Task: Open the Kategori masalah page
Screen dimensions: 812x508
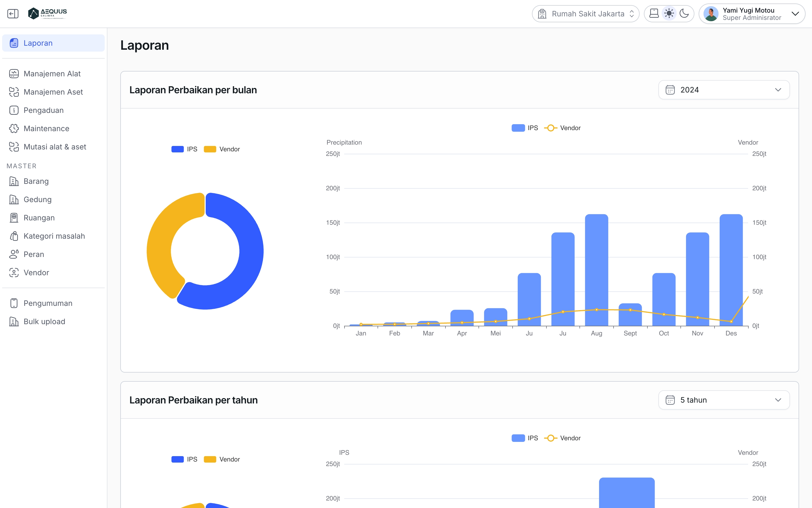Action: click(53, 236)
